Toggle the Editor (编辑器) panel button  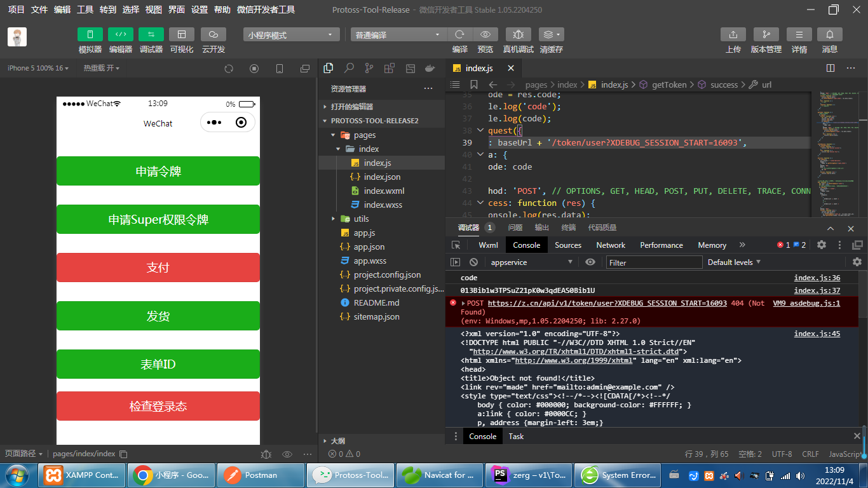pos(121,34)
